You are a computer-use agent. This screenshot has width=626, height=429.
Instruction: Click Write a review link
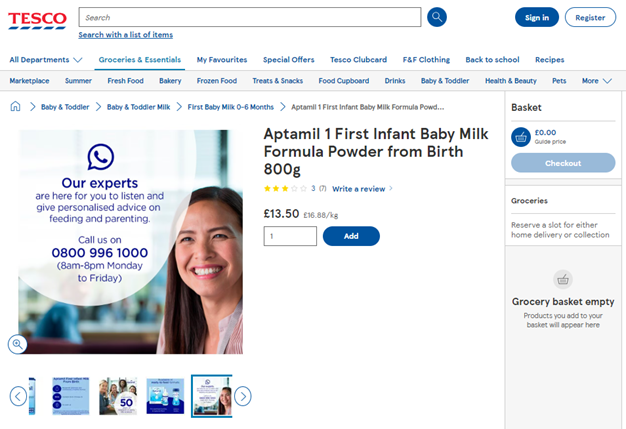click(x=359, y=189)
